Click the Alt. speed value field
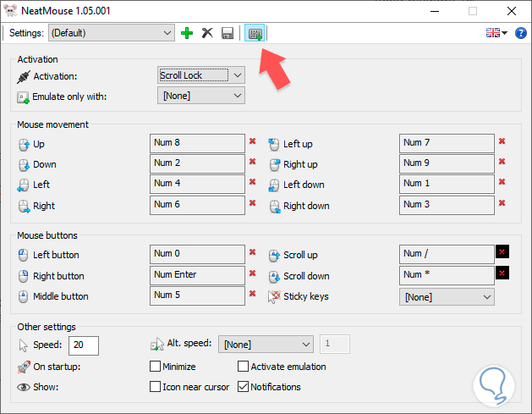This screenshot has height=414, width=532. pos(335,344)
